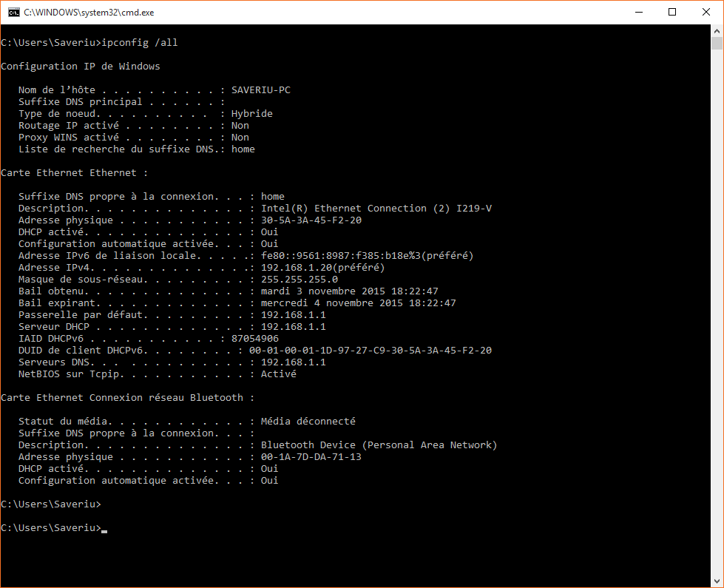
Task: Click the scrollbar down arrow
Action: click(717, 582)
